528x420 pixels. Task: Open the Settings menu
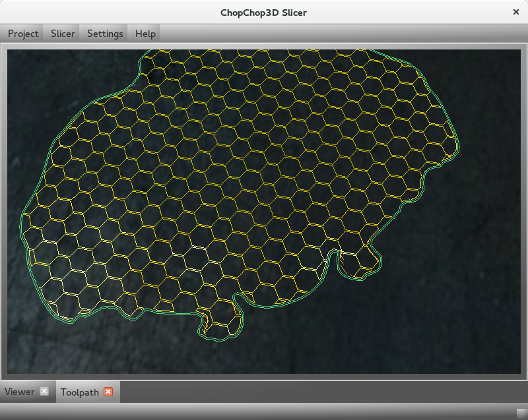click(x=105, y=34)
